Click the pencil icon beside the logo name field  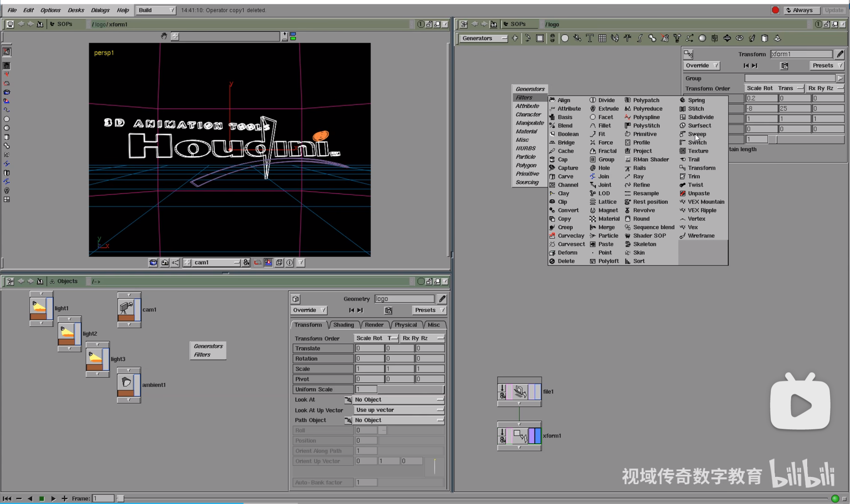pos(442,299)
